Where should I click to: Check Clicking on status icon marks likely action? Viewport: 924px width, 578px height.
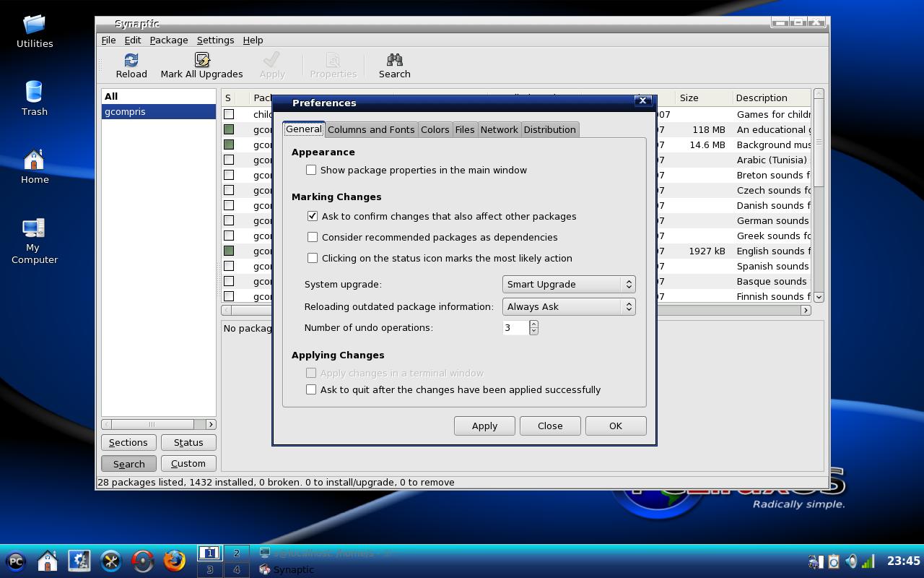tap(313, 258)
